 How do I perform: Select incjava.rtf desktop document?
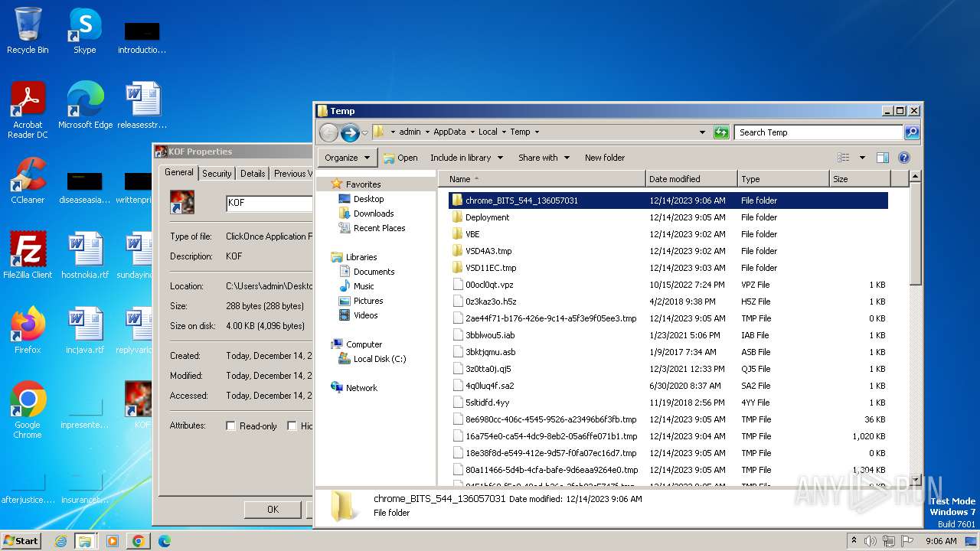pos(85,331)
